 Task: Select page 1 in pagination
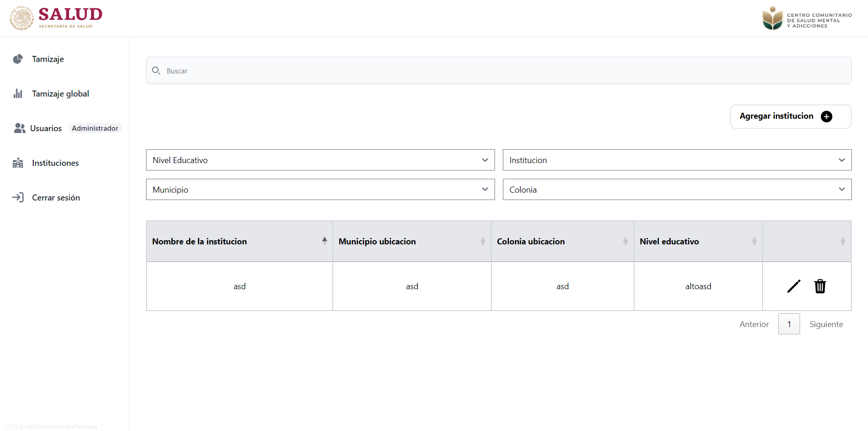click(789, 324)
